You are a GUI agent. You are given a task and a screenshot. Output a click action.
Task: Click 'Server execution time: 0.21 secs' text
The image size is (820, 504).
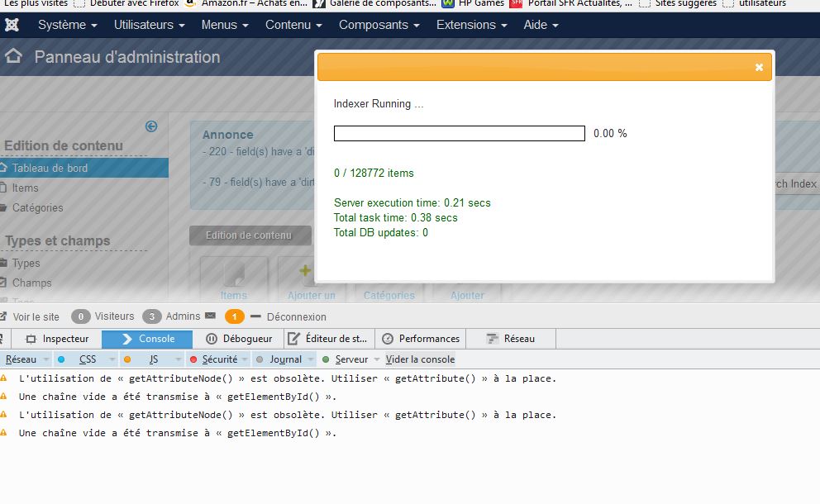(412, 203)
